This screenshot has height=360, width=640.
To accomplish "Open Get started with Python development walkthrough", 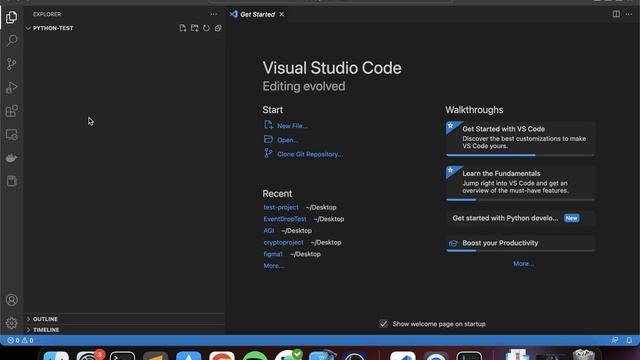I will pos(520,218).
